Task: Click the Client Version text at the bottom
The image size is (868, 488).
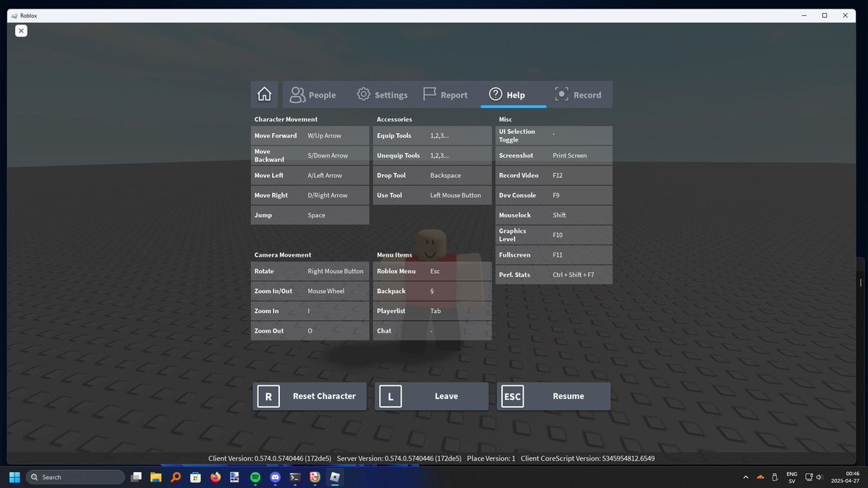Action: pyautogui.click(x=270, y=458)
